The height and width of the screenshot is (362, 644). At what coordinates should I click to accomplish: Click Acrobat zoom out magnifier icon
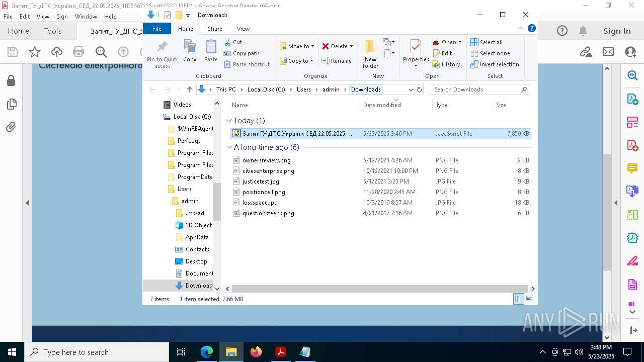[101, 52]
